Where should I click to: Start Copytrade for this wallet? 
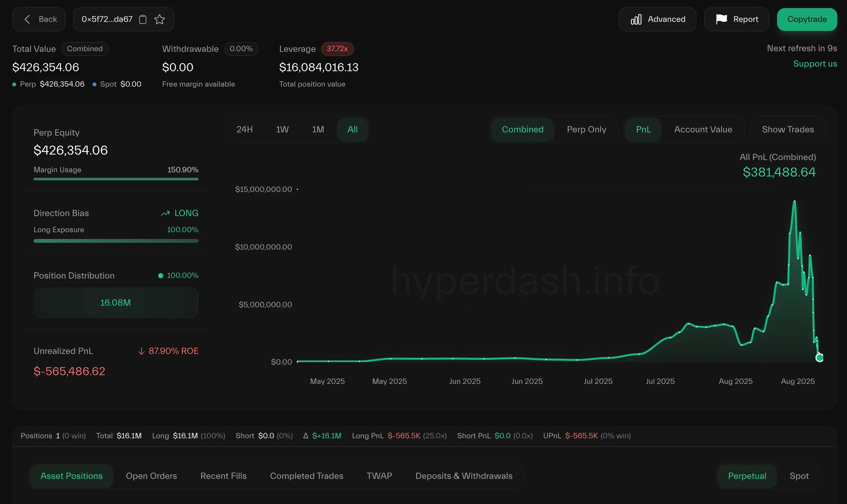point(807,19)
